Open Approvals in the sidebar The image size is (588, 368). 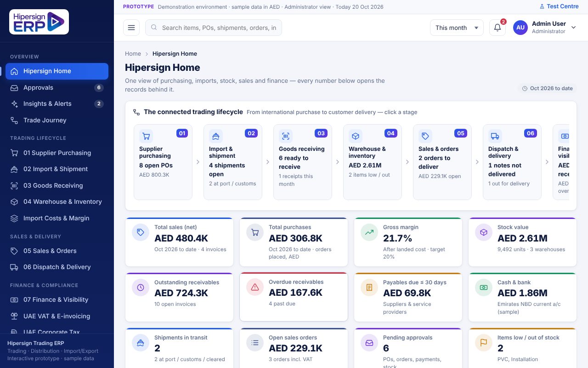pyautogui.click(x=57, y=87)
